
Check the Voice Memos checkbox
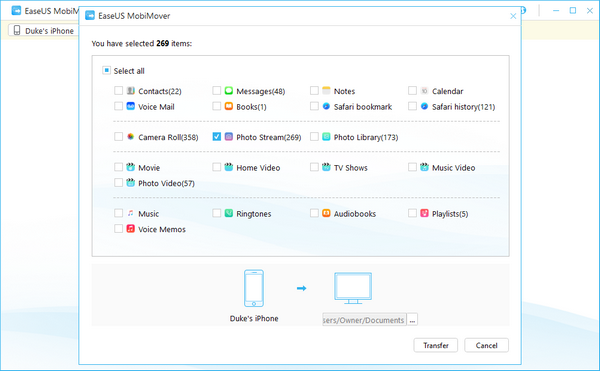click(118, 228)
